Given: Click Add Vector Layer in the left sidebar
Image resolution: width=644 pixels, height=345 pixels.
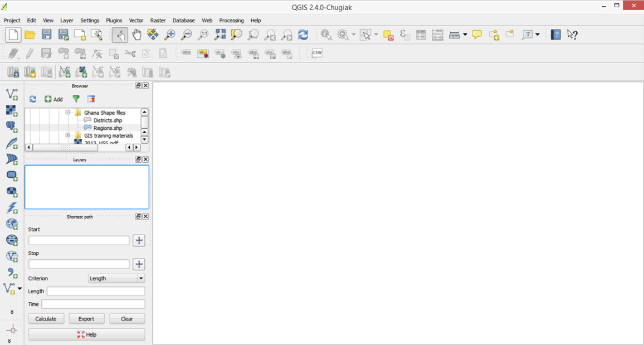Looking at the screenshot, I should (12, 94).
